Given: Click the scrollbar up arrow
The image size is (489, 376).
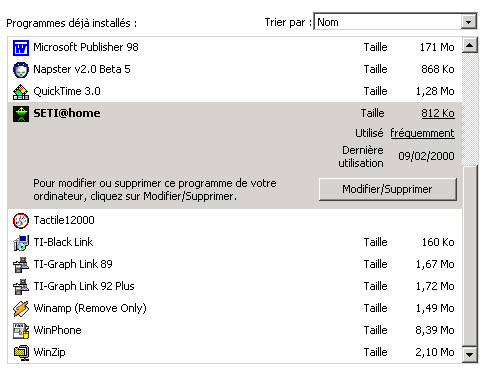Looking at the screenshot, I should click(x=470, y=45).
